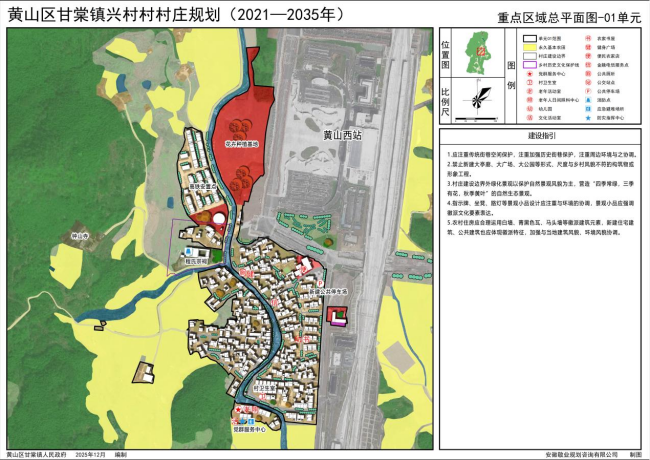Click the yellow 永久基本农田 legend swatch

pos(529,47)
